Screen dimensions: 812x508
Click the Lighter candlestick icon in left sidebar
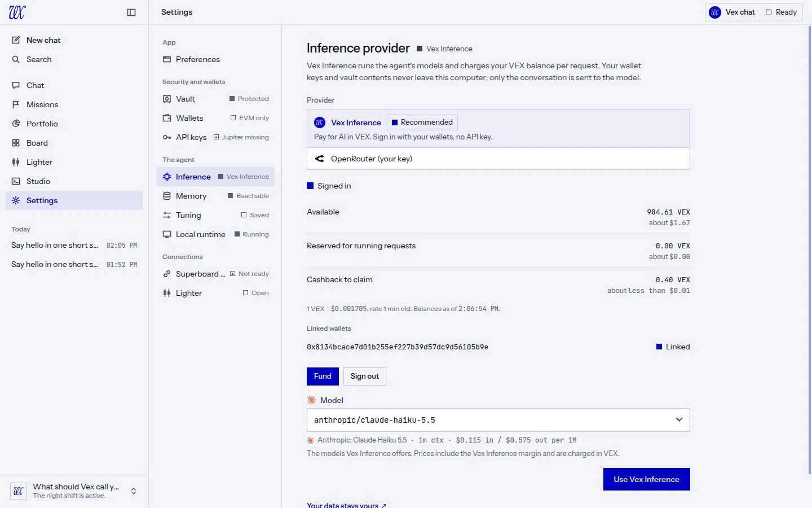(x=16, y=162)
